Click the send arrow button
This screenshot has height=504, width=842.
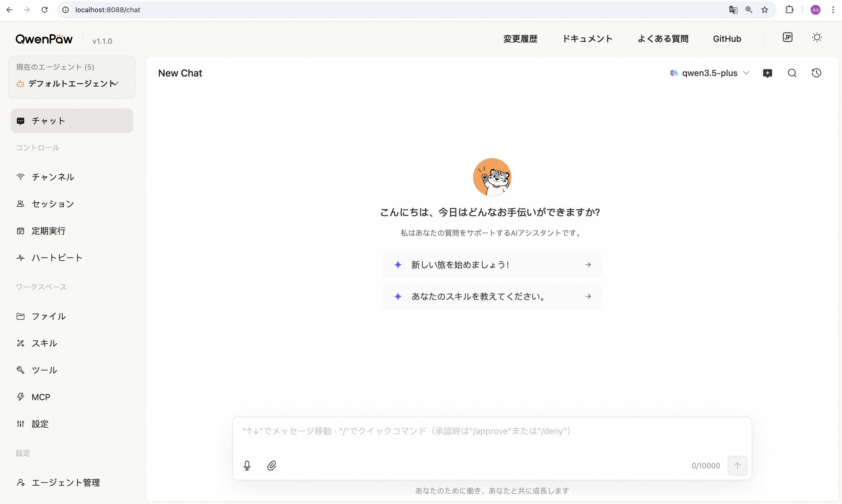(x=737, y=466)
